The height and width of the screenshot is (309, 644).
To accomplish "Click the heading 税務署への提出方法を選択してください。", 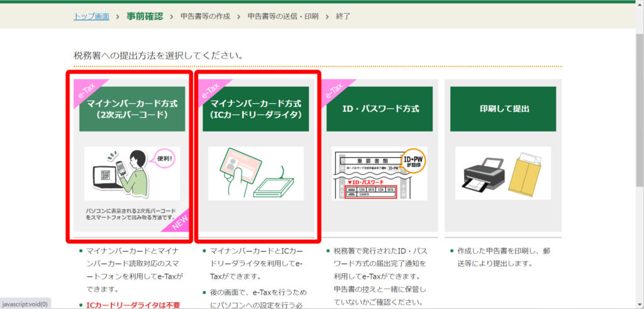I will click(158, 55).
